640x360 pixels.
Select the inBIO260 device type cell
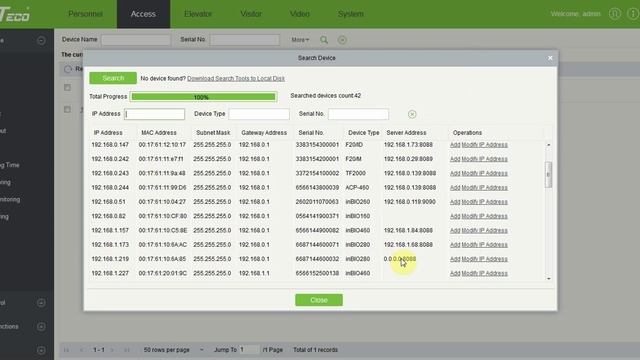click(358, 202)
